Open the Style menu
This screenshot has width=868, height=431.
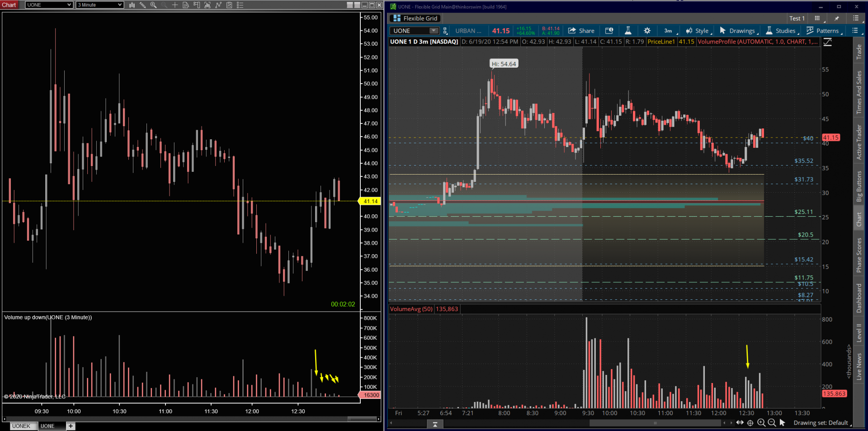tap(698, 31)
